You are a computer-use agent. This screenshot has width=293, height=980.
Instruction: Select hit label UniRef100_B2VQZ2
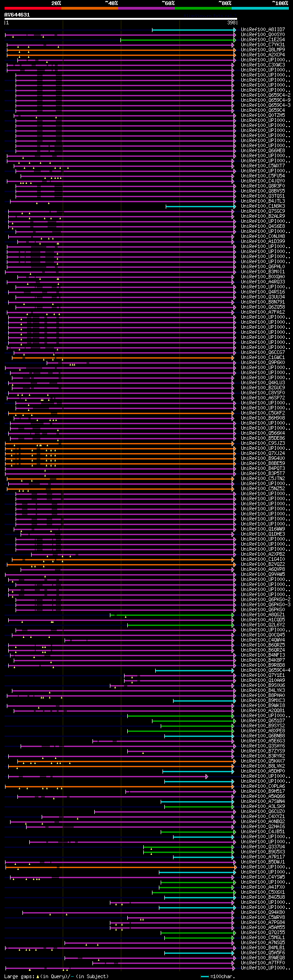[x=263, y=564]
